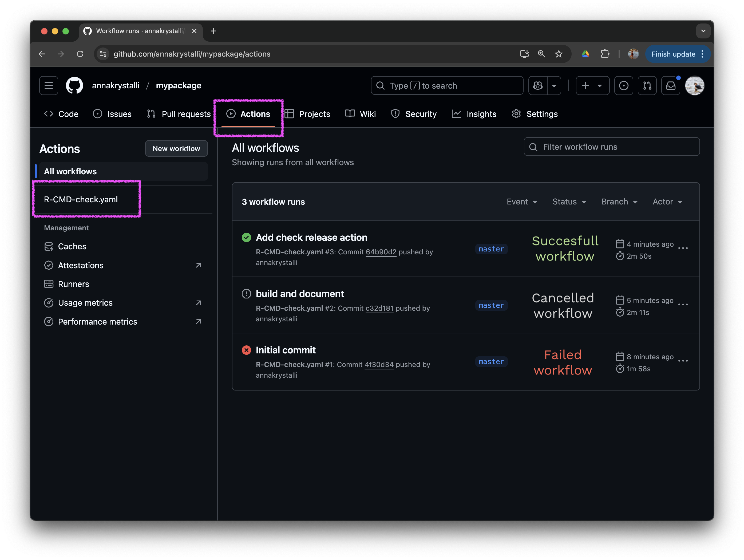The image size is (744, 560).
Task: Open the notifications inbox icon
Action: pos(671,86)
